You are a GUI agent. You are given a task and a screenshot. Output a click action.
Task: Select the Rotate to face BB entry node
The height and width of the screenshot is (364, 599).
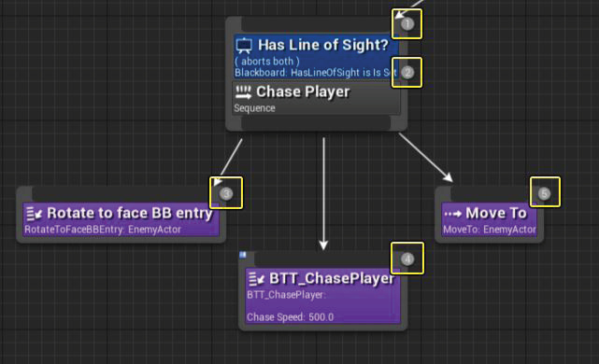click(x=121, y=219)
